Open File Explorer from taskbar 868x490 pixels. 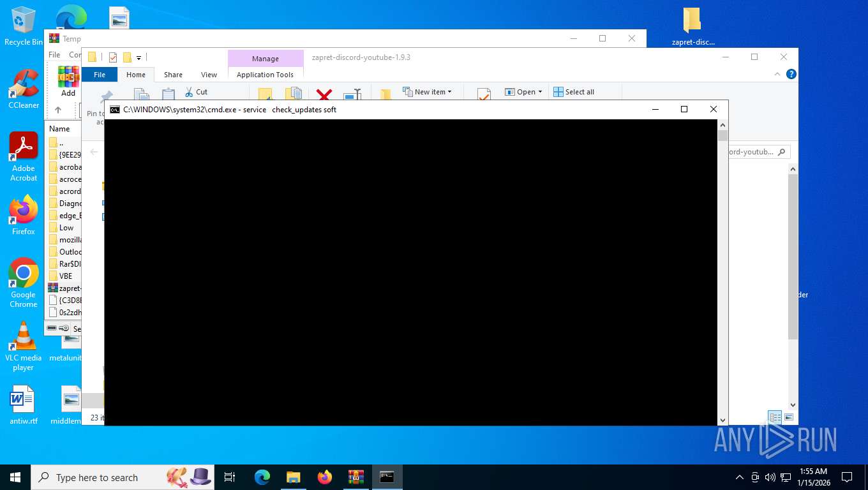pyautogui.click(x=293, y=477)
